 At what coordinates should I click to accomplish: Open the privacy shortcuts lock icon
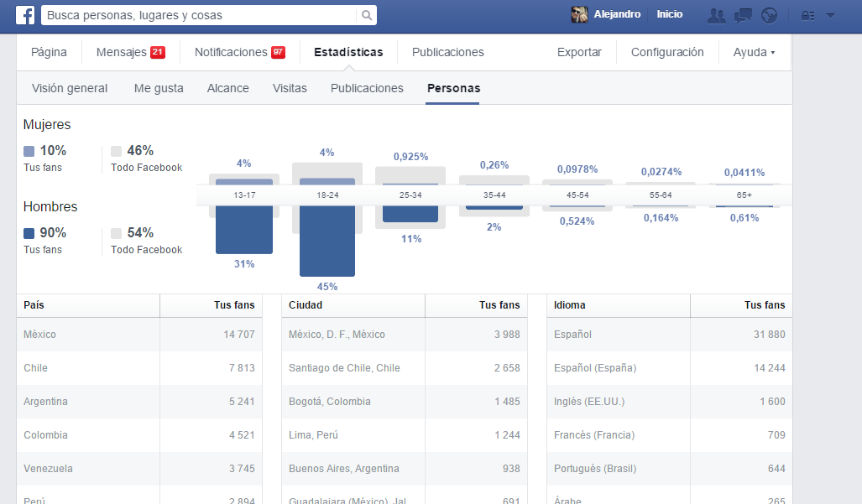tap(807, 15)
